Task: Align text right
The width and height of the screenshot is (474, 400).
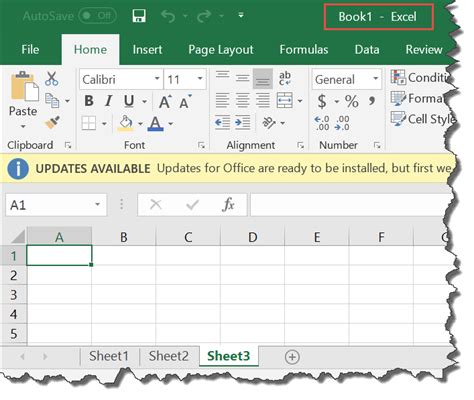Action: click(263, 100)
